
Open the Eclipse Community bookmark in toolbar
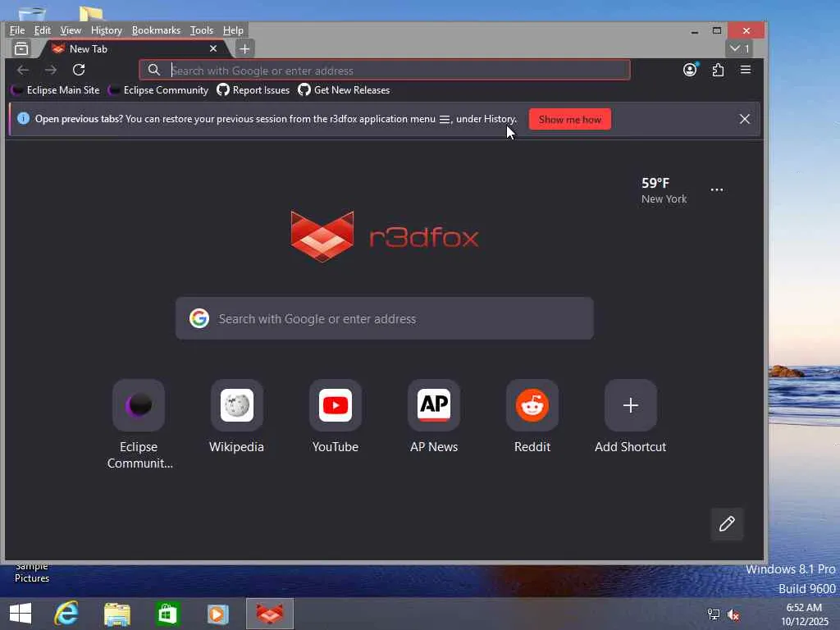point(158,90)
